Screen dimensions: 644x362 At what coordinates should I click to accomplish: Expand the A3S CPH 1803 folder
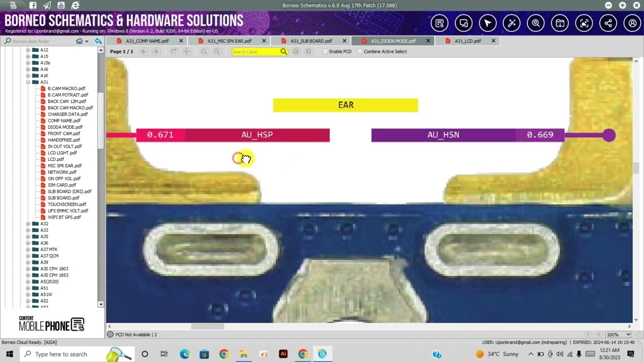(x=28, y=269)
